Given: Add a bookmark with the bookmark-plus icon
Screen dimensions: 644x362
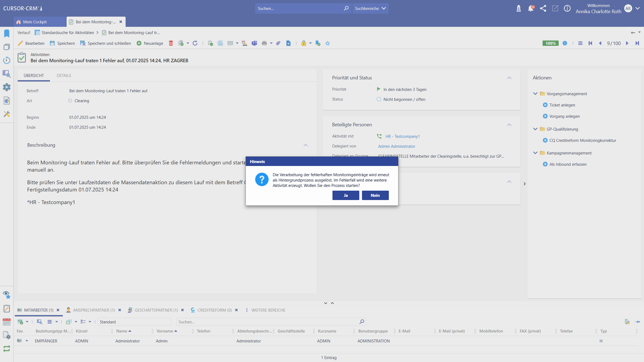Looking at the screenshot, I should (x=318, y=43).
